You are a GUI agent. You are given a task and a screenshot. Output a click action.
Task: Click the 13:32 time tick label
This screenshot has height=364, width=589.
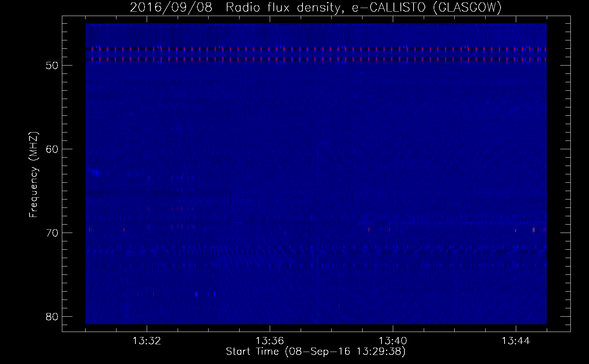click(147, 341)
